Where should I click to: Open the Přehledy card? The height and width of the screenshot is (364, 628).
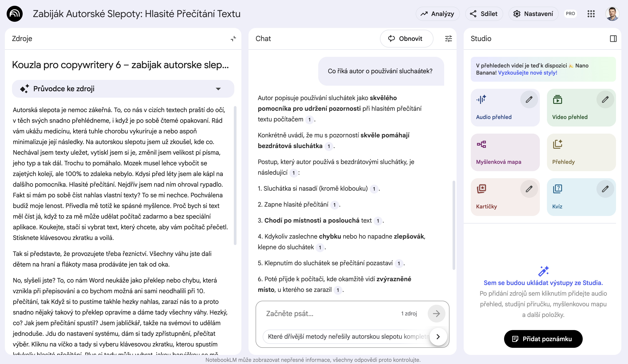(x=581, y=152)
